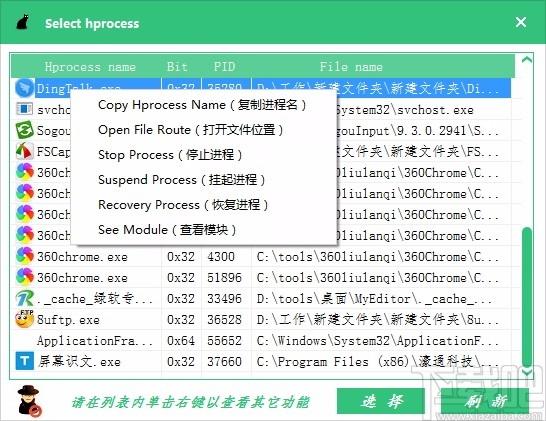Click the File name column header

(x=351, y=66)
